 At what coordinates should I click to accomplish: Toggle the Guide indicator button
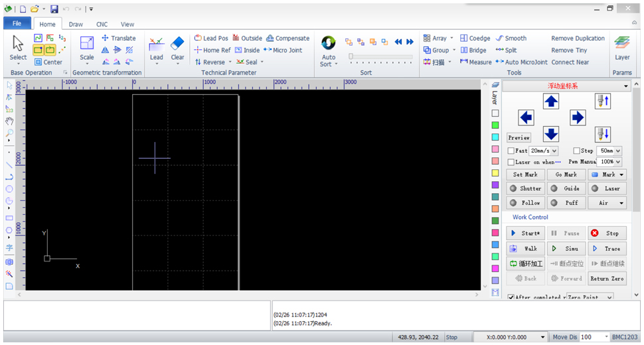(566, 188)
